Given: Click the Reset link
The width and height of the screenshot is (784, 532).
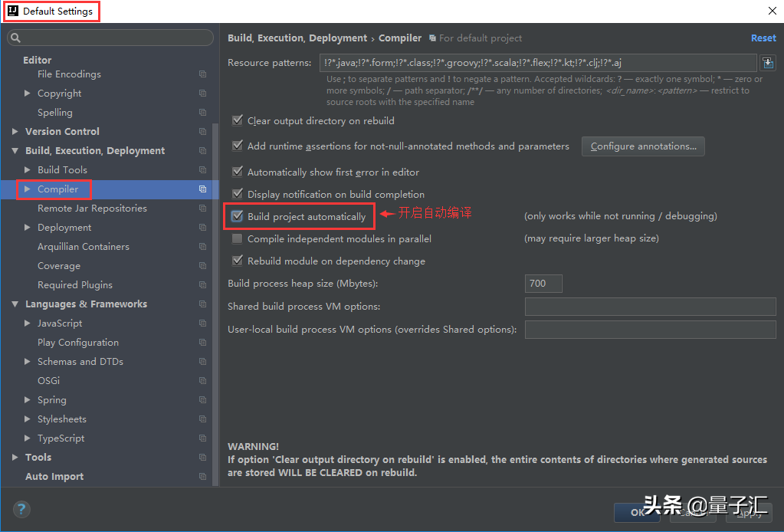Looking at the screenshot, I should [763, 37].
